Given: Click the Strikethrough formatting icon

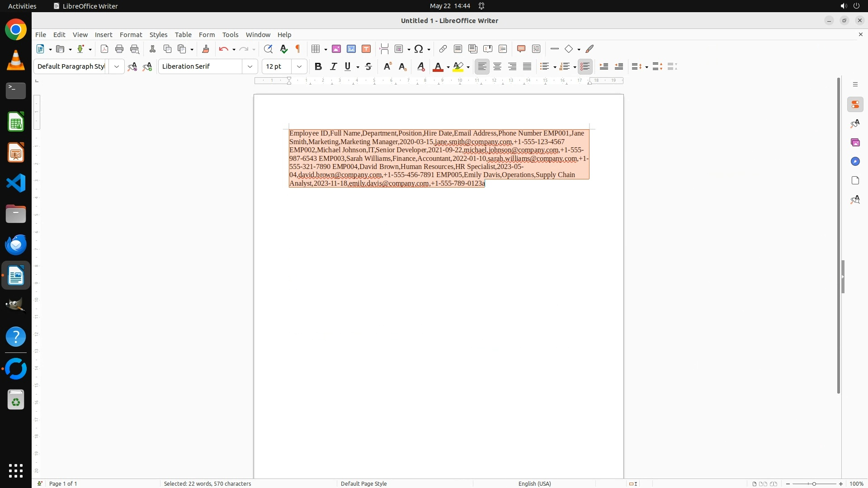Looking at the screenshot, I should click(x=368, y=67).
